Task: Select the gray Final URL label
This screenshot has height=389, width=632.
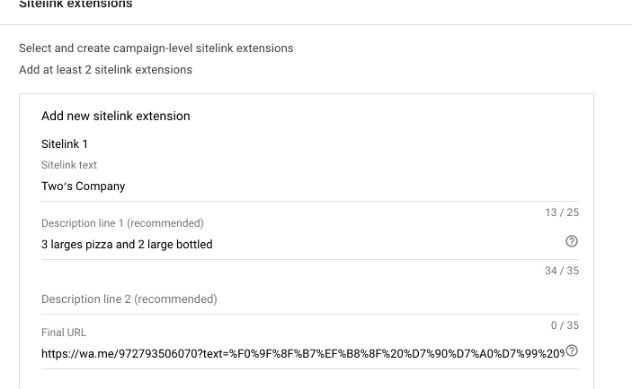Action: tap(63, 333)
